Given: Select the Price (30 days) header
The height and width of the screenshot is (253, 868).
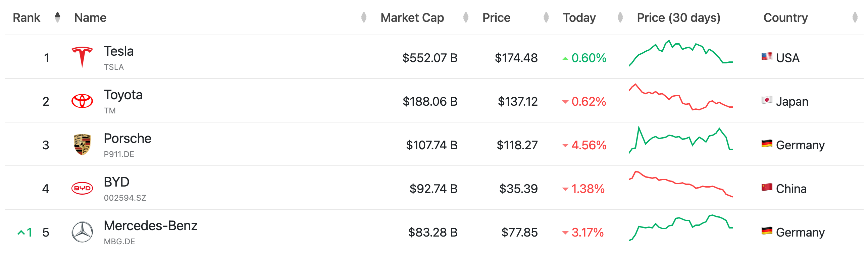Looking at the screenshot, I should click(678, 17).
